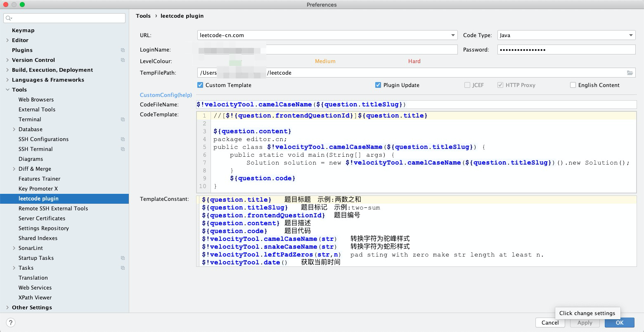Click the Medium level colour label

point(325,61)
